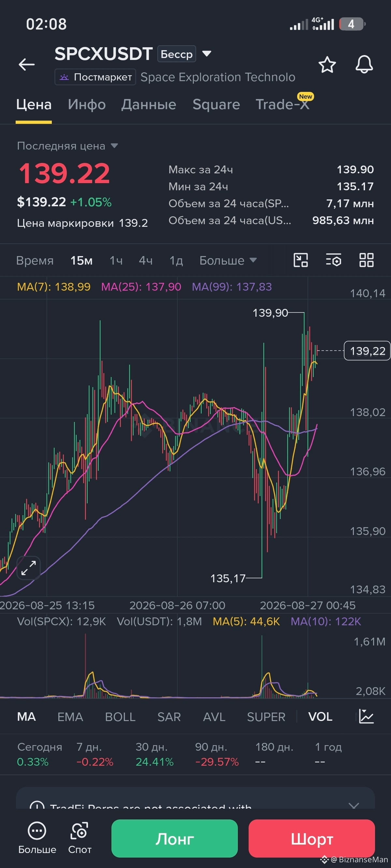Add SPCXUSDT to favorites with star icon
391x868 pixels.
point(327,65)
